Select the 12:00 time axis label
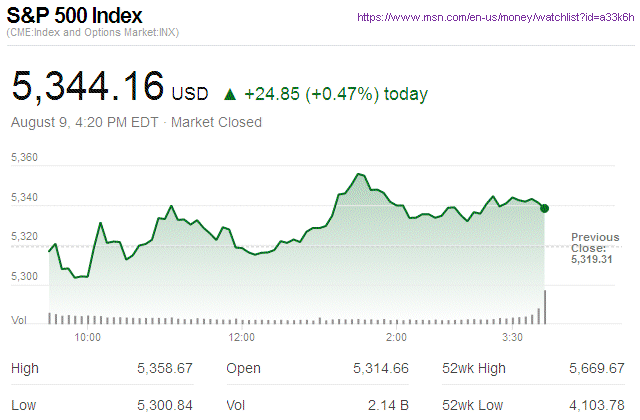The width and height of the screenshot is (640, 420). coord(243,338)
